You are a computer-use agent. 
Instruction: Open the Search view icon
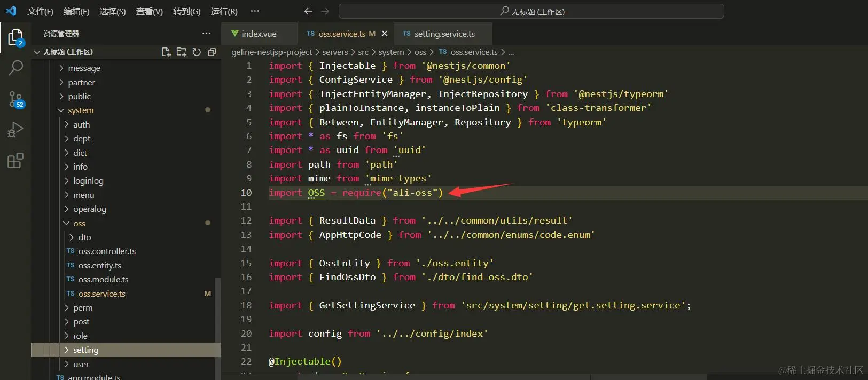click(15, 68)
